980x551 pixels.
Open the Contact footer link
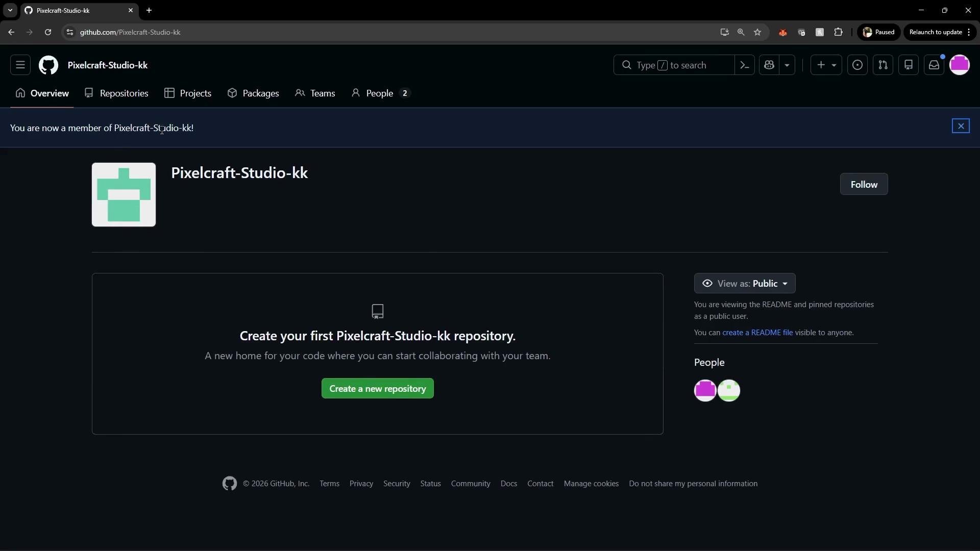pos(540,483)
